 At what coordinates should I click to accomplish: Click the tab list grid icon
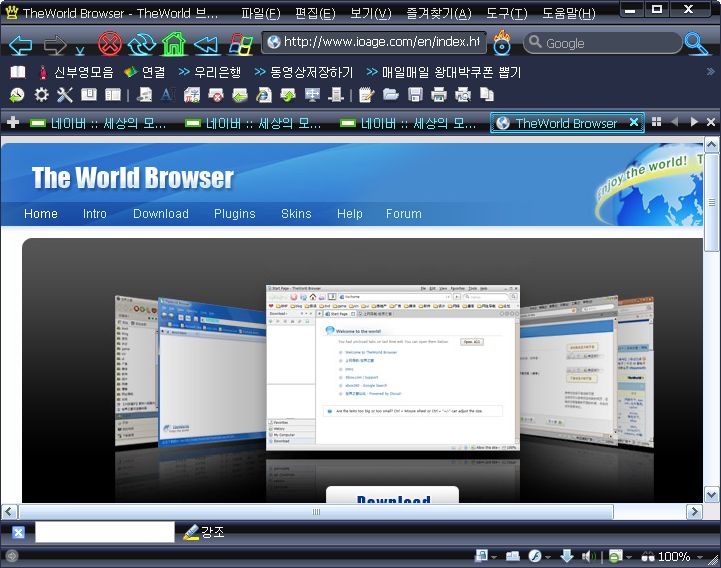(657, 122)
